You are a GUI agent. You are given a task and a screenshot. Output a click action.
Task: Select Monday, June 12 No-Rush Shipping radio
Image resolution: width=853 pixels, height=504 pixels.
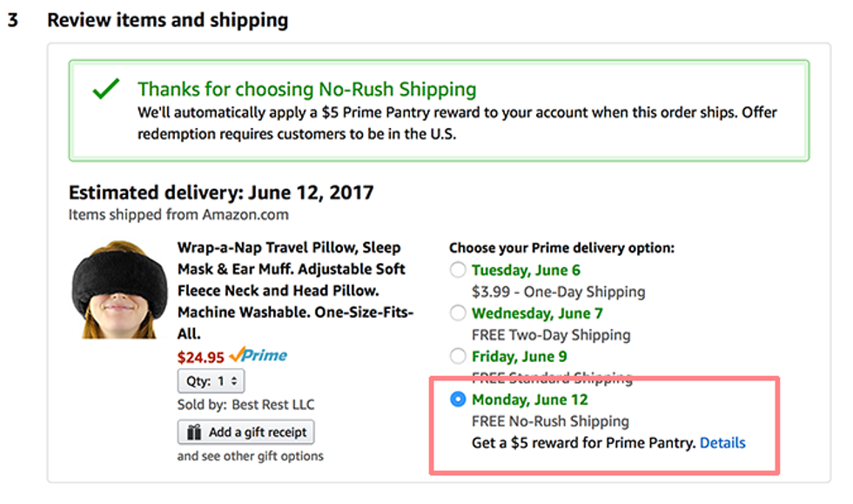point(458,400)
